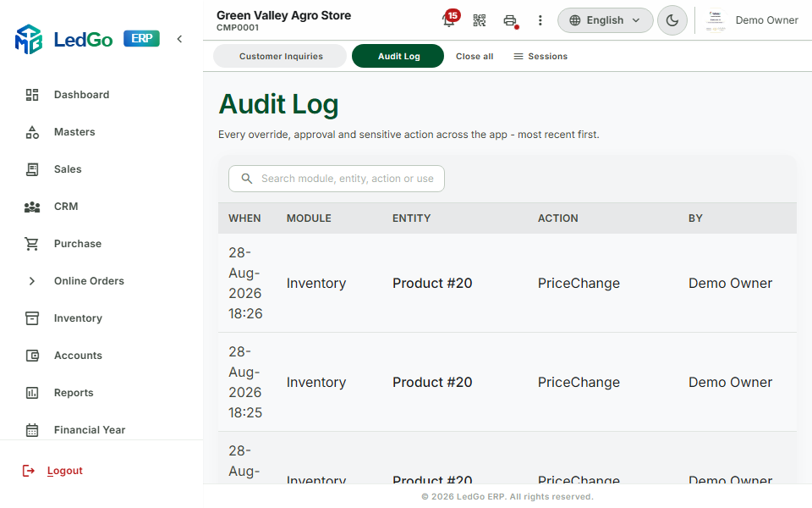
Task: Click the CMP0001 company code
Action: point(238,28)
